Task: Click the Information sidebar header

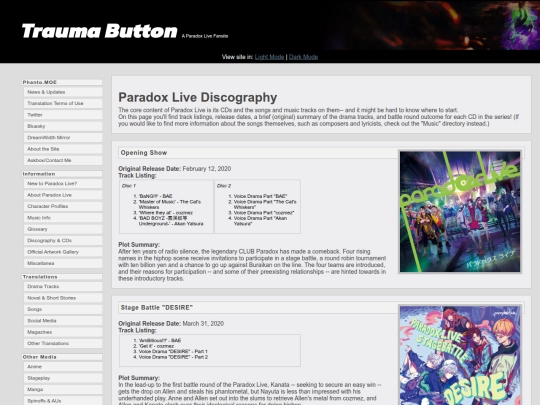Action: pyautogui.click(x=62, y=174)
